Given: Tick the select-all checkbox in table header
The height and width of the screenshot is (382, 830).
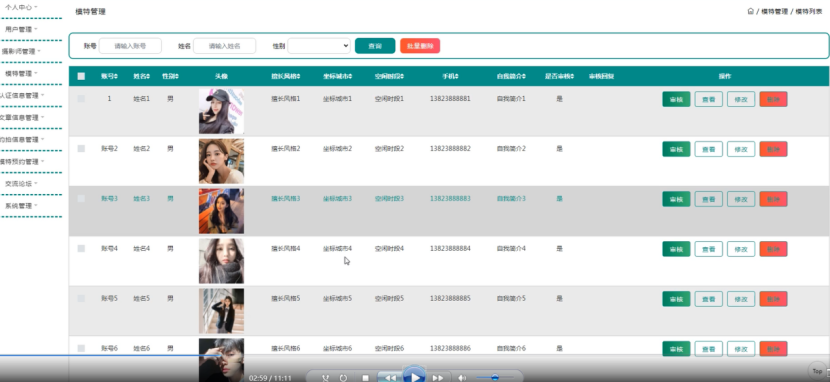Looking at the screenshot, I should [x=81, y=76].
